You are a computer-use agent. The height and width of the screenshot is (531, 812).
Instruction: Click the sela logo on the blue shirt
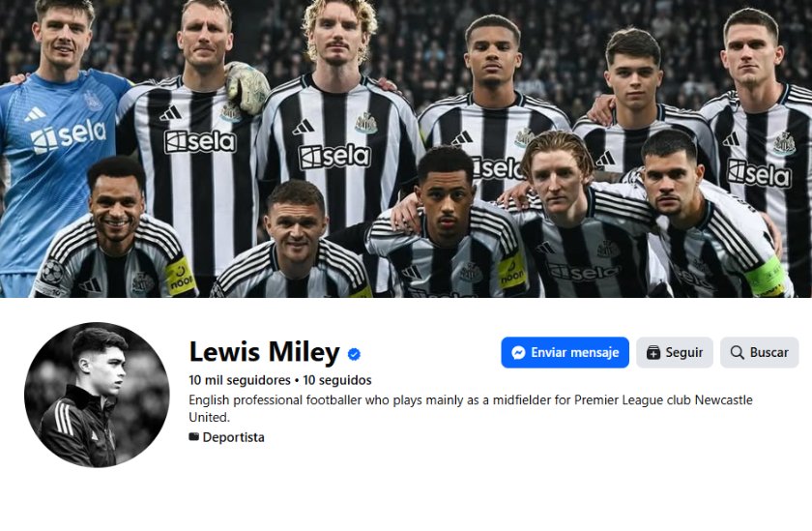pyautogui.click(x=68, y=135)
